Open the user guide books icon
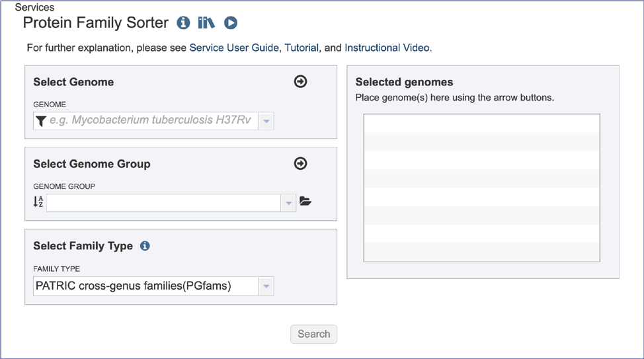The image size is (644, 359). [x=206, y=23]
